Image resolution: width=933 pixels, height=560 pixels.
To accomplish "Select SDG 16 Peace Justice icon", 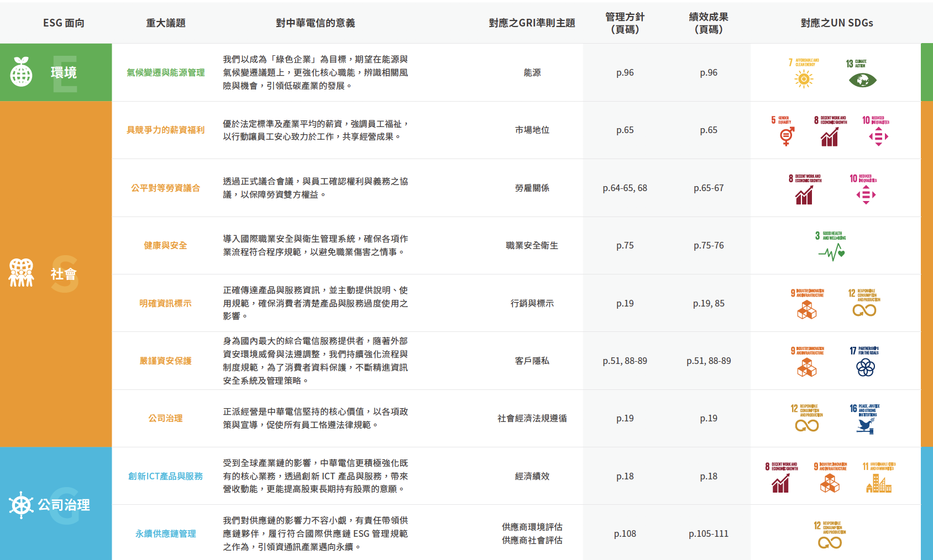I will (865, 419).
